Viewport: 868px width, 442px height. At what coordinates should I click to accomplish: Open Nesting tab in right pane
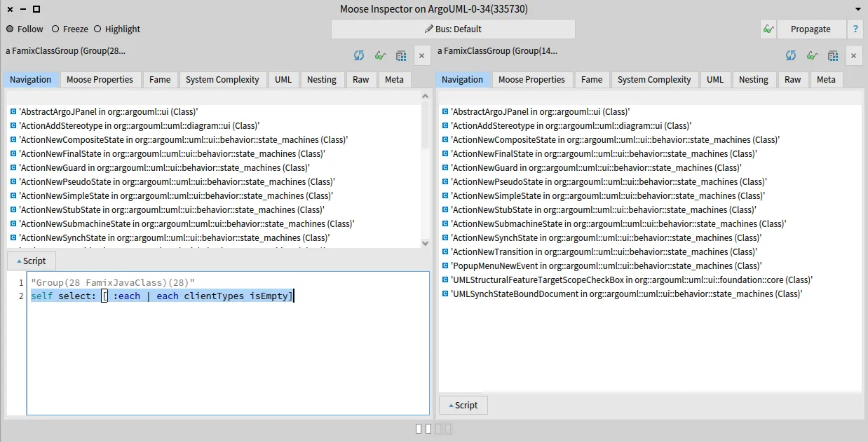tap(754, 79)
